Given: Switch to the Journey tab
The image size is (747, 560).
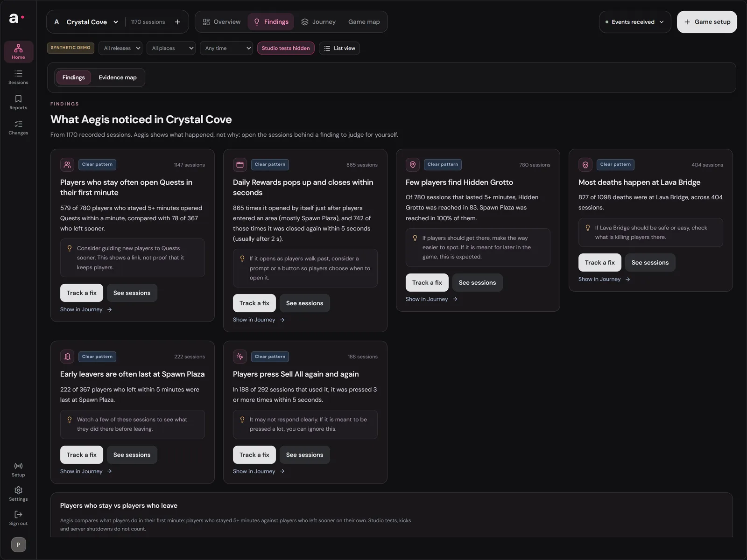Looking at the screenshot, I should tap(318, 22).
